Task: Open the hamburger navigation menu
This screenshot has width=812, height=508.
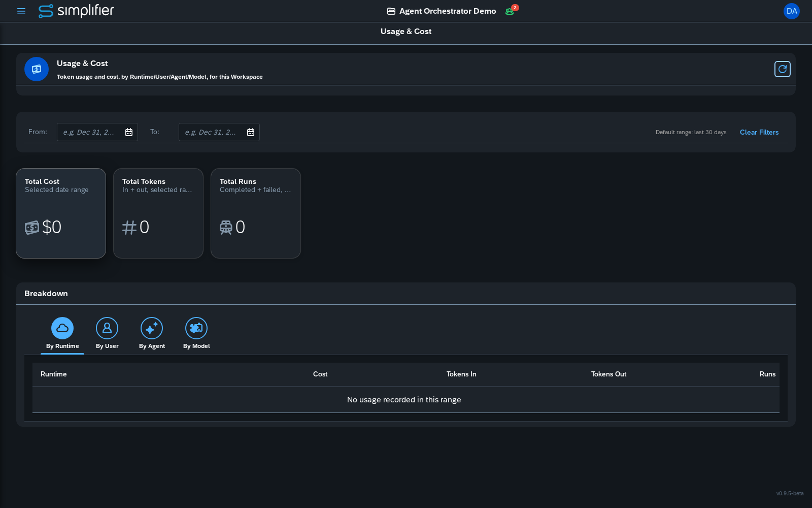Action: 21,11
